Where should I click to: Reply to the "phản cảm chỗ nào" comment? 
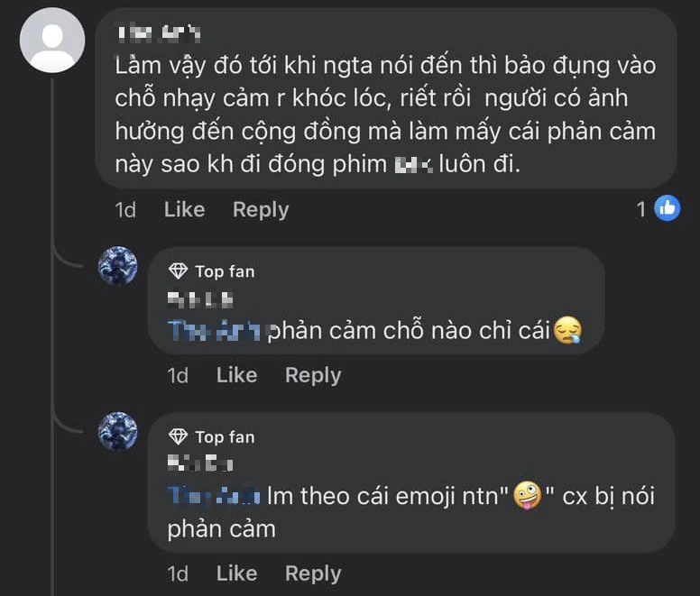coord(313,375)
